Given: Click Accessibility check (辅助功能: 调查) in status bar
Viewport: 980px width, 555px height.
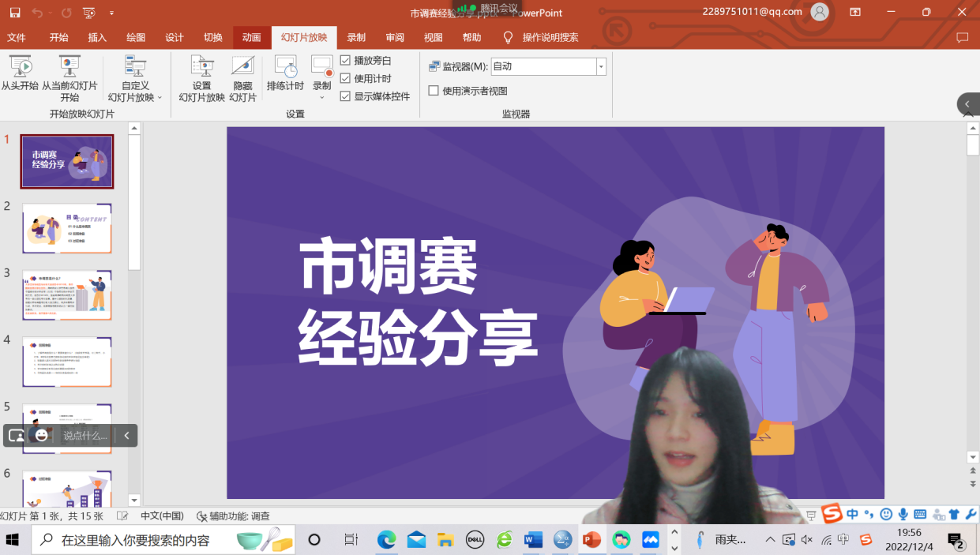Looking at the screenshot, I should 234,516.
